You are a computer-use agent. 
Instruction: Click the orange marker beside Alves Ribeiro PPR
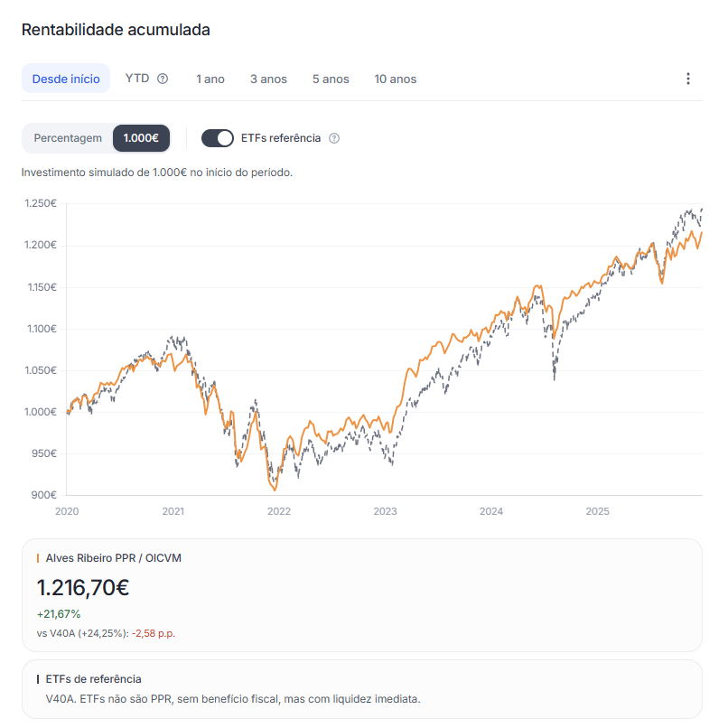(38, 558)
